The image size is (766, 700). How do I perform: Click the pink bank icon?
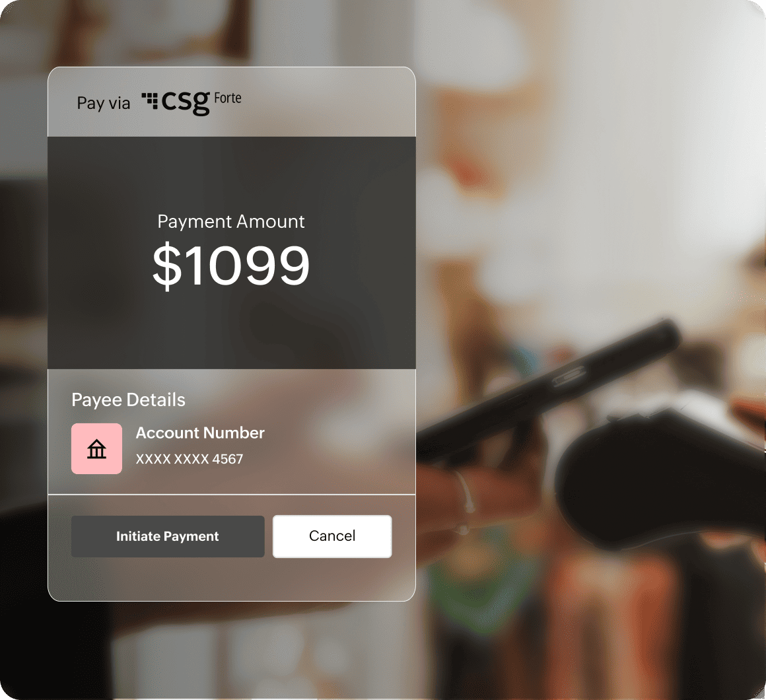click(96, 448)
